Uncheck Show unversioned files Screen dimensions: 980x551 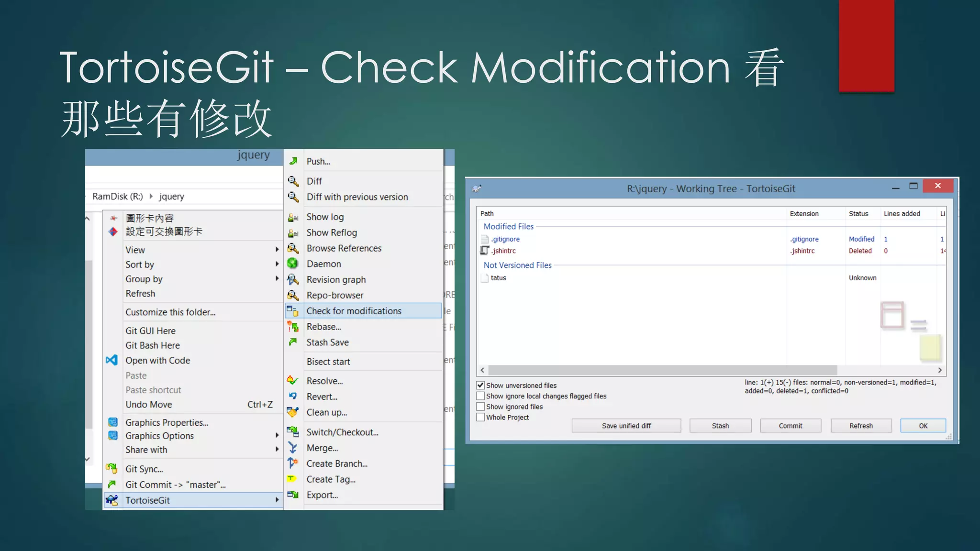pyautogui.click(x=480, y=385)
